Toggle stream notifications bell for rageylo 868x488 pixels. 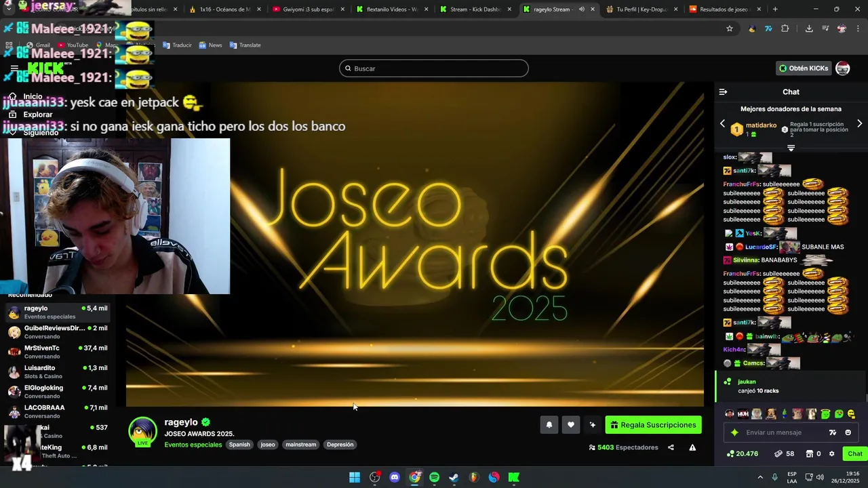pyautogui.click(x=549, y=425)
